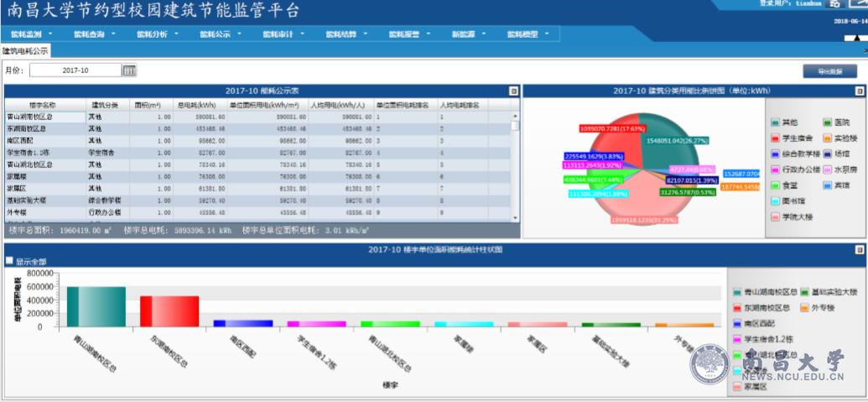Click 场馆 navy swatch in pie legend
The width and height of the screenshot is (868, 402).
click(x=827, y=154)
